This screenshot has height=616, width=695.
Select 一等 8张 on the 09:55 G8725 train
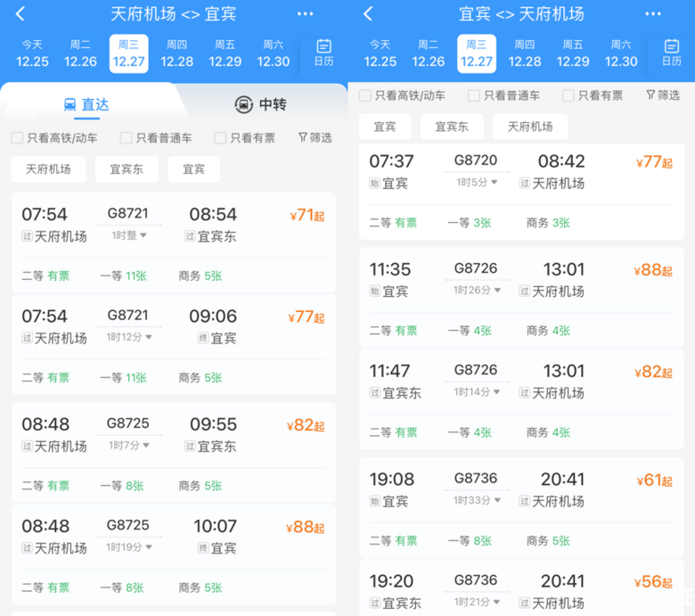(x=122, y=486)
